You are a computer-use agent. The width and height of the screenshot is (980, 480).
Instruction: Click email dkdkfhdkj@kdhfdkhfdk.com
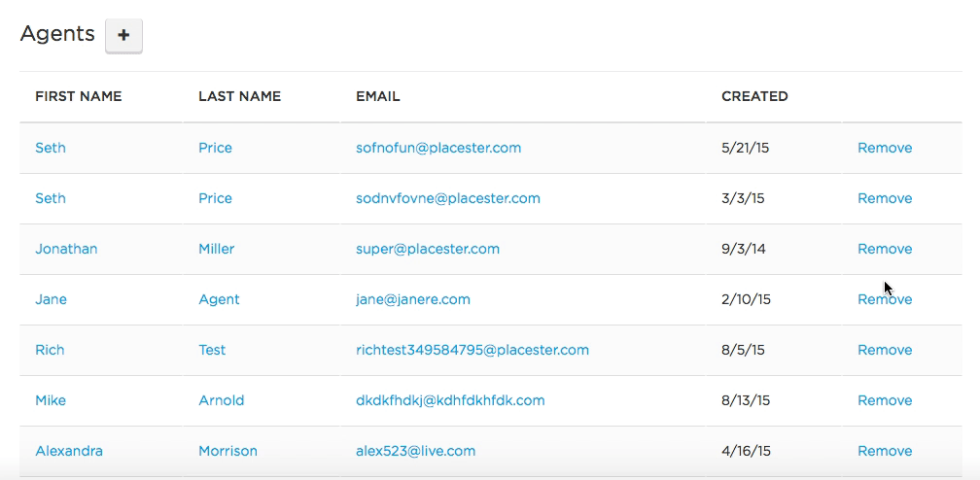(450, 401)
